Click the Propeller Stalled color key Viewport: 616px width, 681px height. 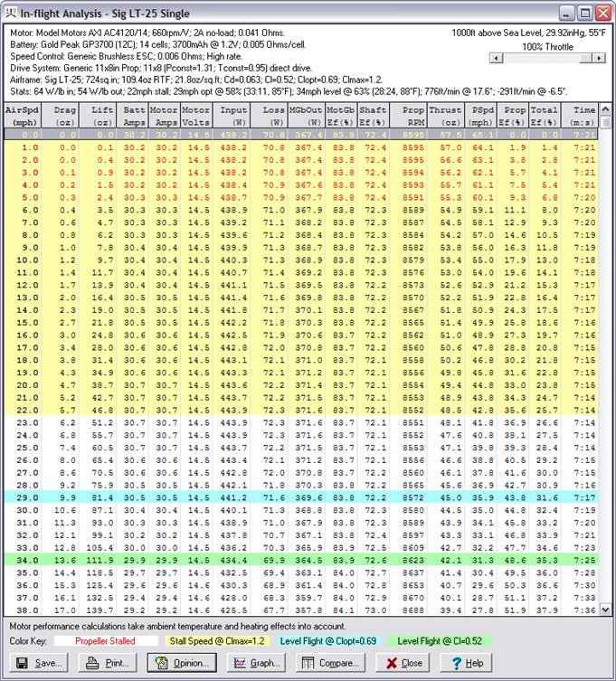click(x=105, y=641)
